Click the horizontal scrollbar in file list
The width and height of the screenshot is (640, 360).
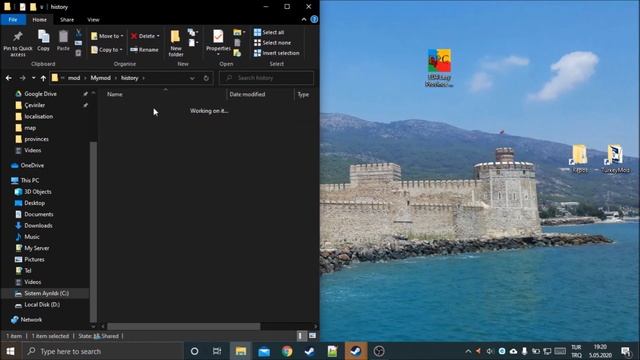[x=183, y=326]
